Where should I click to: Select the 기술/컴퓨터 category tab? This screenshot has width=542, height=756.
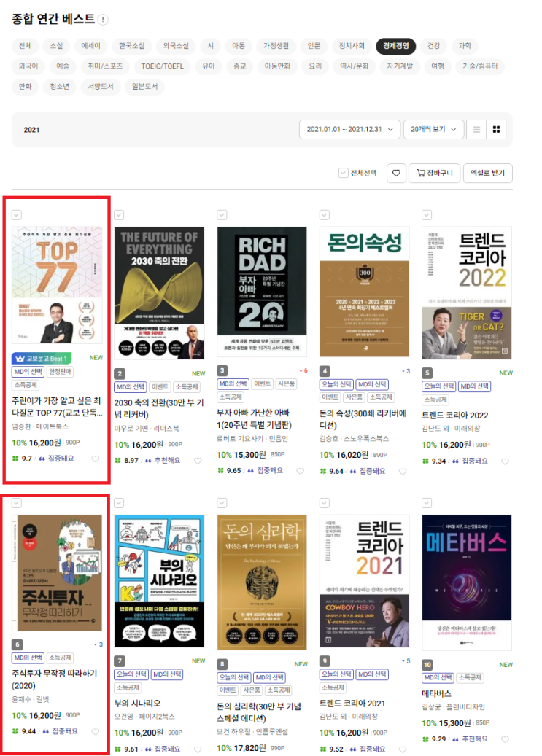pyautogui.click(x=480, y=66)
